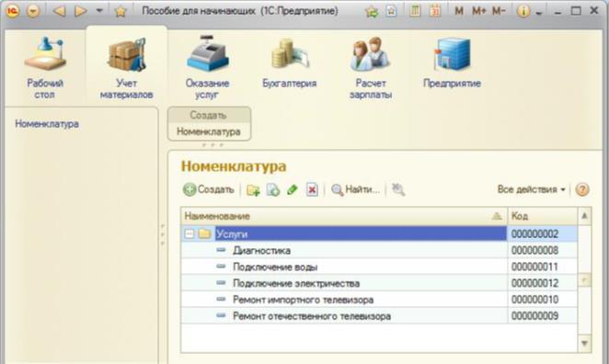609x364 pixels.
Task: Click the M memory button
Action: pyautogui.click(x=459, y=11)
